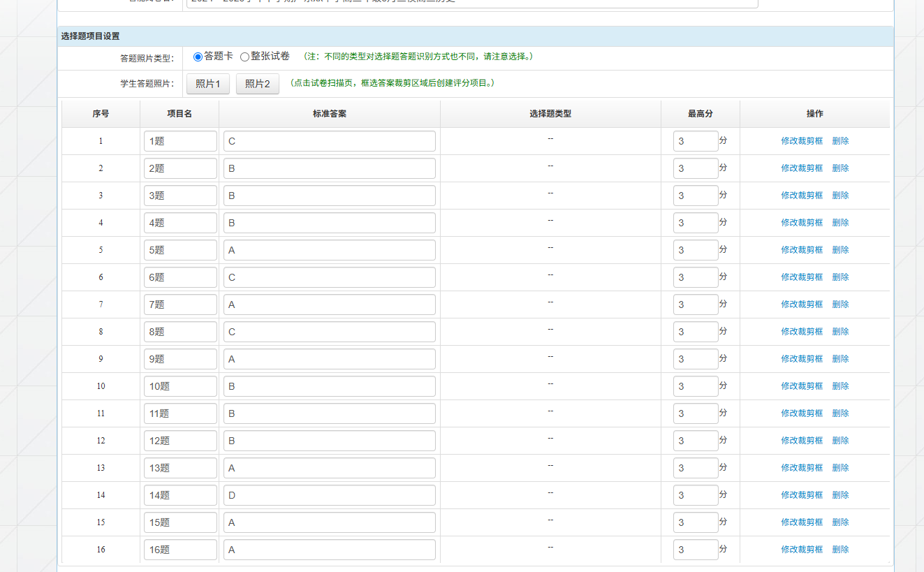Delete row 1 using 删除 link
Screen dimensions: 924x572
840,141
